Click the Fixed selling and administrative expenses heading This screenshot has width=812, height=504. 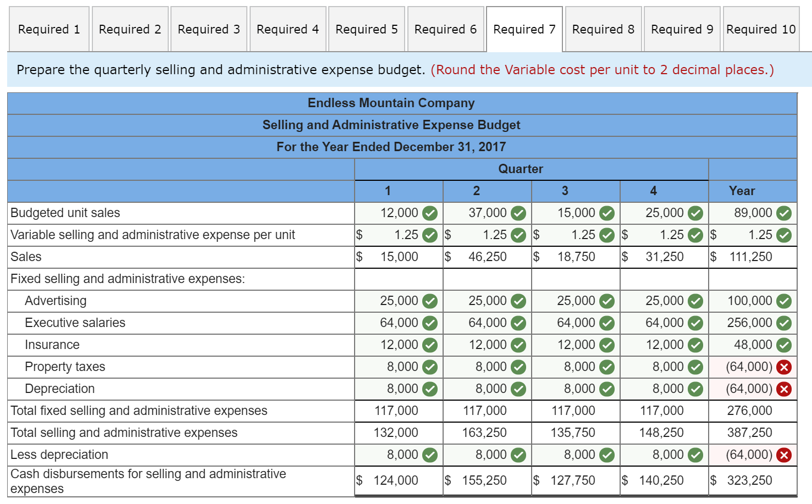click(x=128, y=279)
